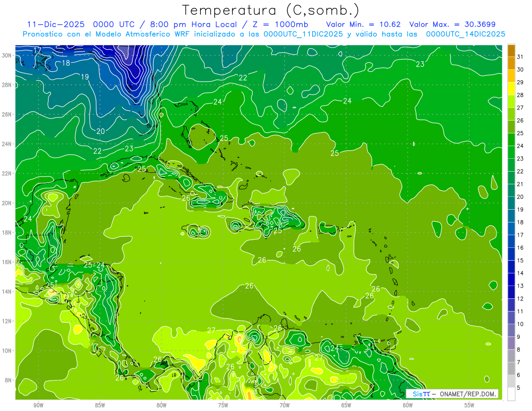
Task: Click legend swatch between 30 and 31
Action: 511,63
